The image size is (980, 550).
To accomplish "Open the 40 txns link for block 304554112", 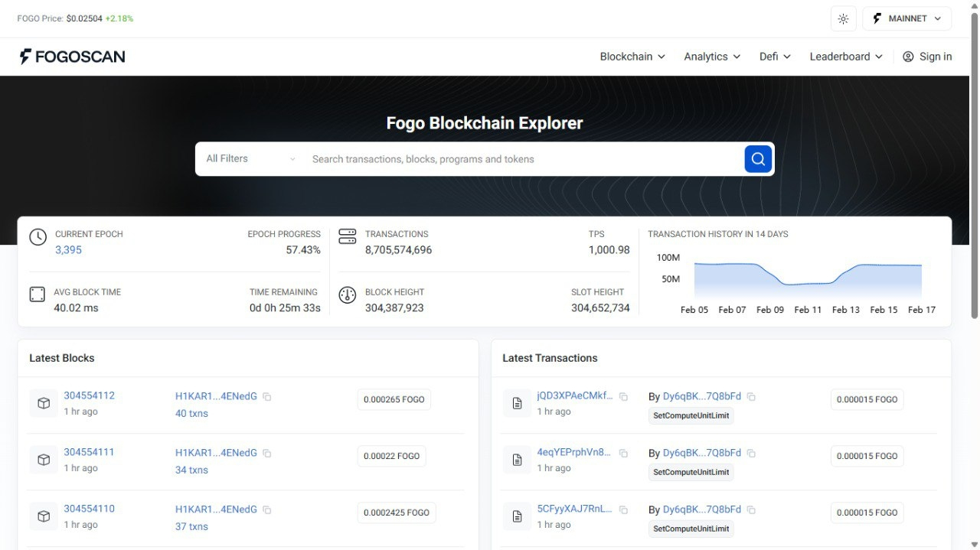I will pyautogui.click(x=191, y=414).
